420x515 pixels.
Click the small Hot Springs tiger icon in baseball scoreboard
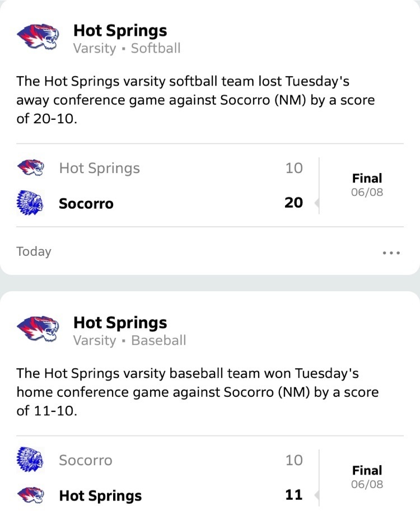click(30, 495)
